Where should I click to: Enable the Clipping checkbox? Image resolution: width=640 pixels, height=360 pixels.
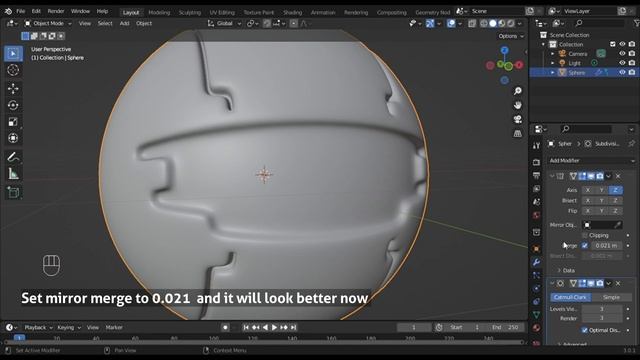(584, 236)
